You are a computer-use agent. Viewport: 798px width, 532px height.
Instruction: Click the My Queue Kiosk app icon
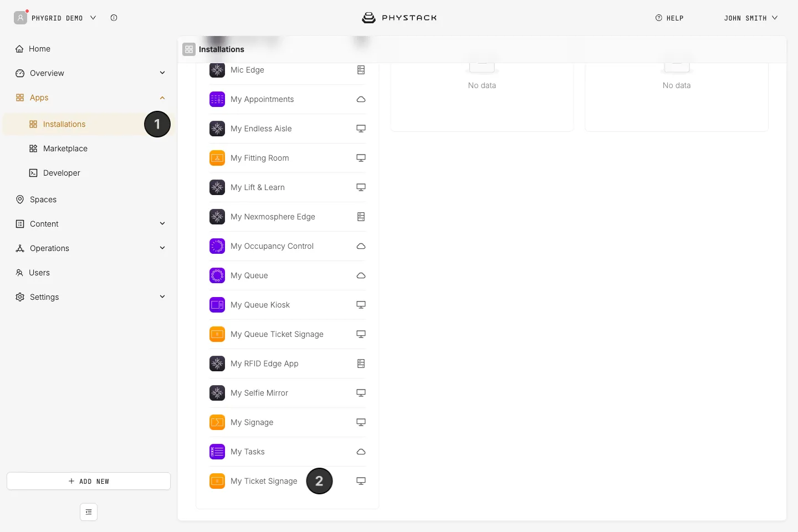[217, 305]
